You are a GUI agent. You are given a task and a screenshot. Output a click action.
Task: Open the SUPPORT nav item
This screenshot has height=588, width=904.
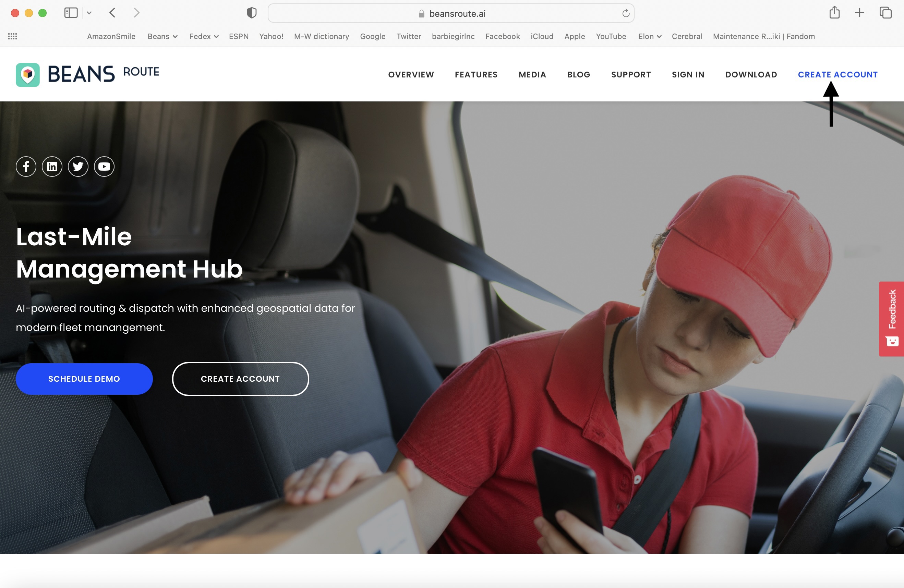pos(630,75)
